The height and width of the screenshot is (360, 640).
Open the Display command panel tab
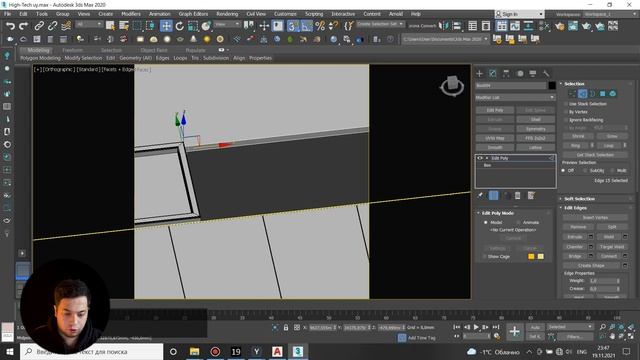click(x=533, y=73)
